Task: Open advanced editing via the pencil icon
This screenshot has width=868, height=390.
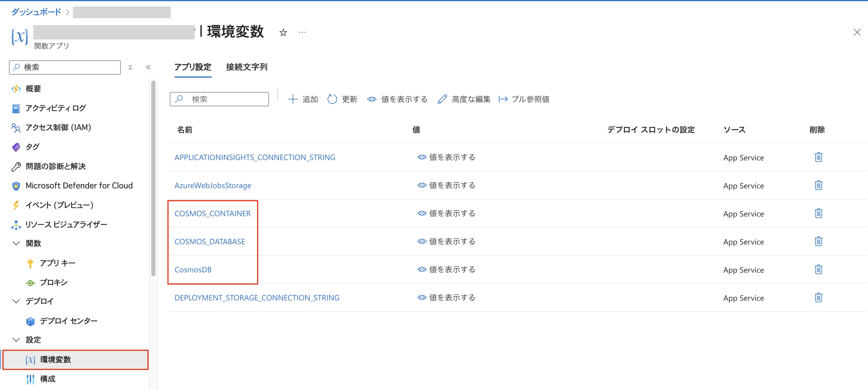Action: (442, 99)
